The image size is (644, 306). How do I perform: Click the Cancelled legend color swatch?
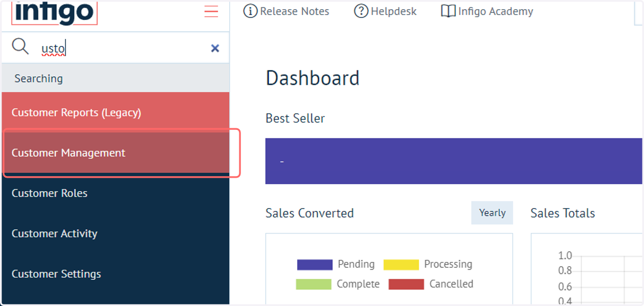(406, 284)
